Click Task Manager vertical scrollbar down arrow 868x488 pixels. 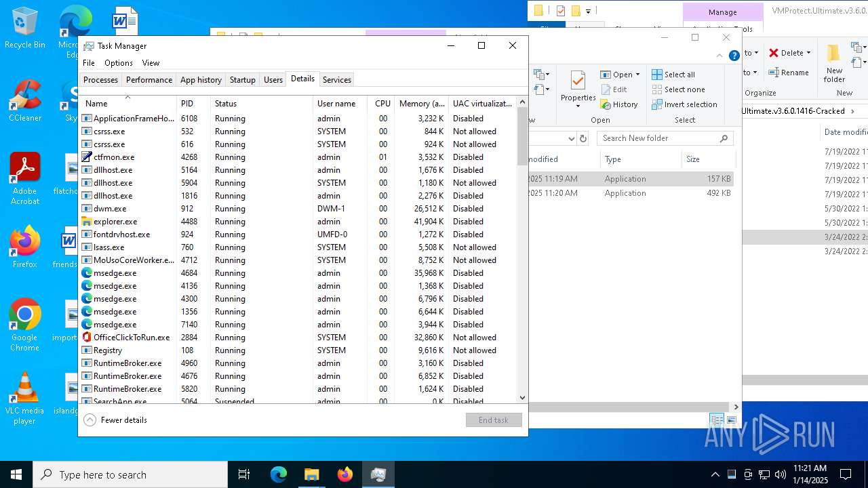click(x=522, y=398)
